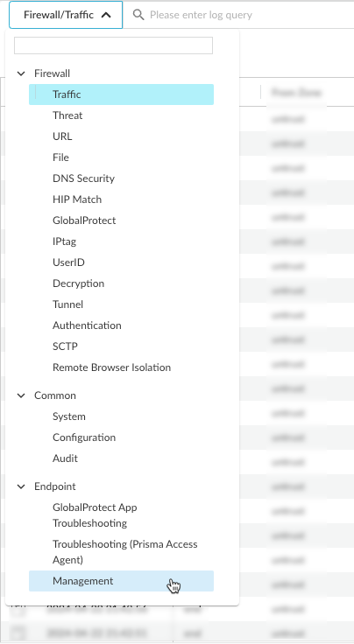Image resolution: width=354 pixels, height=644 pixels.
Task: Collapse the Firewall group chevron
Action: coord(21,73)
